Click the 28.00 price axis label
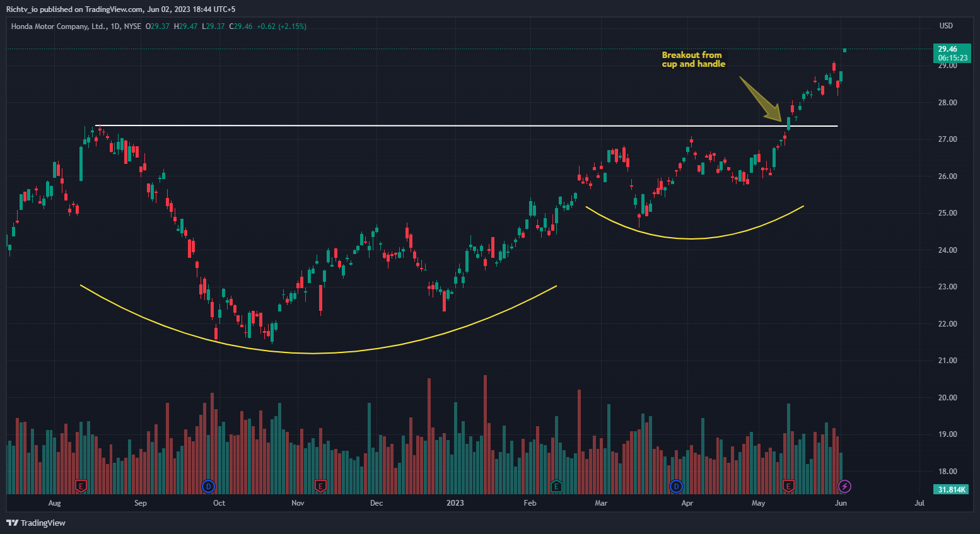980x534 pixels. point(947,102)
